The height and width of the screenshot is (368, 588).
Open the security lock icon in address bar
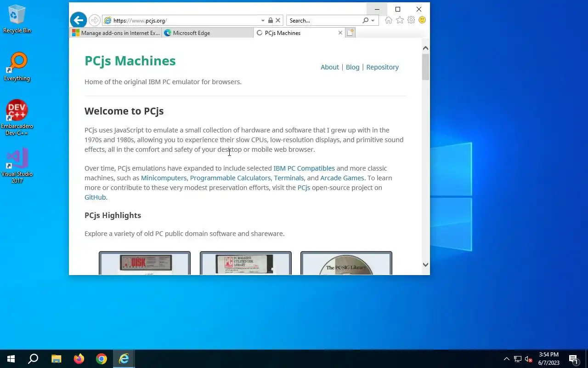pos(271,20)
